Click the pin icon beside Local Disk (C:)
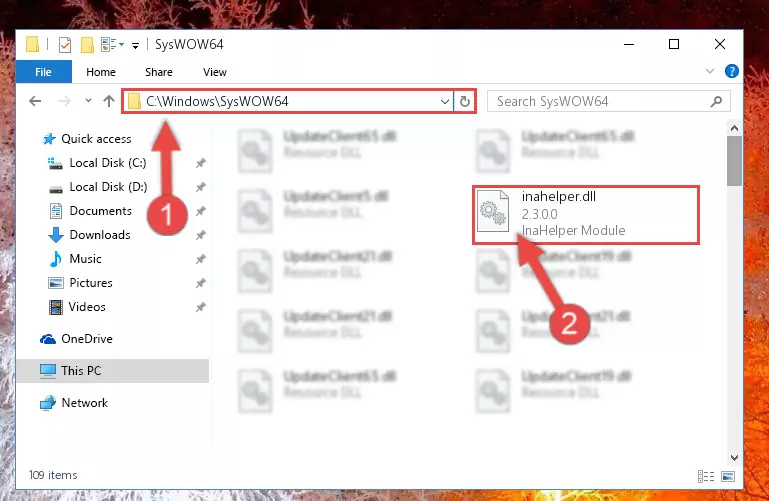Image resolution: width=769 pixels, height=501 pixels. tap(201, 163)
